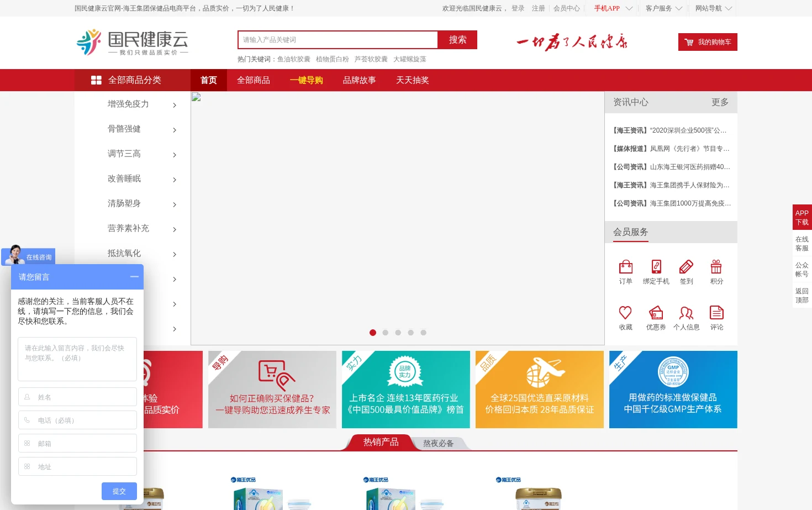812x510 pixels.
Task: Click the 搜索 search button
Action: click(x=457, y=40)
